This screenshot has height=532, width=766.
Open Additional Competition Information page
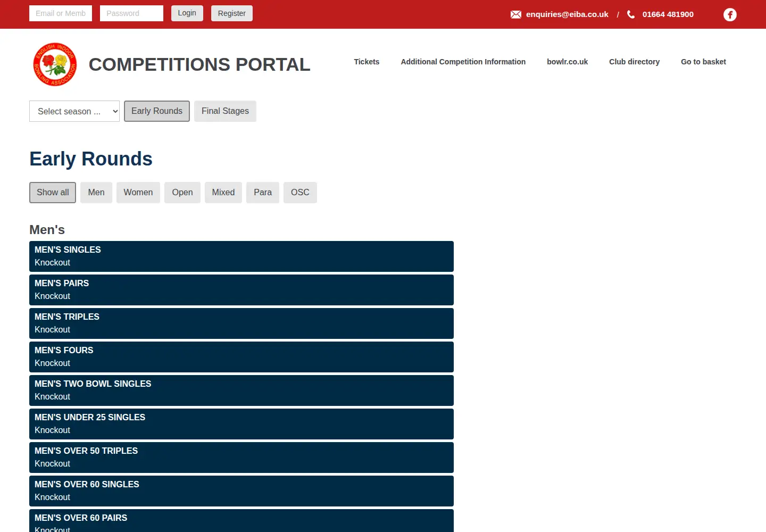[463, 62]
